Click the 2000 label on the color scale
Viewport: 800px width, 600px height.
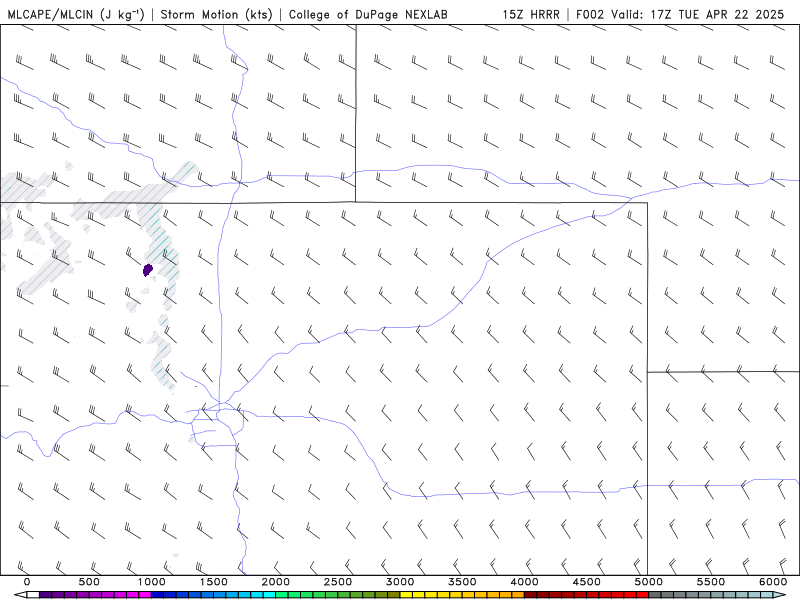(x=276, y=582)
